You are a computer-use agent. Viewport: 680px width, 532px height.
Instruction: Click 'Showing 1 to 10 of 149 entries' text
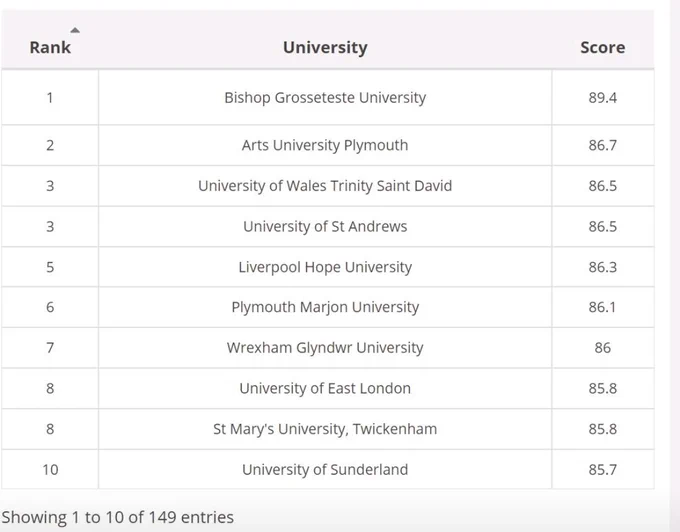(118, 517)
